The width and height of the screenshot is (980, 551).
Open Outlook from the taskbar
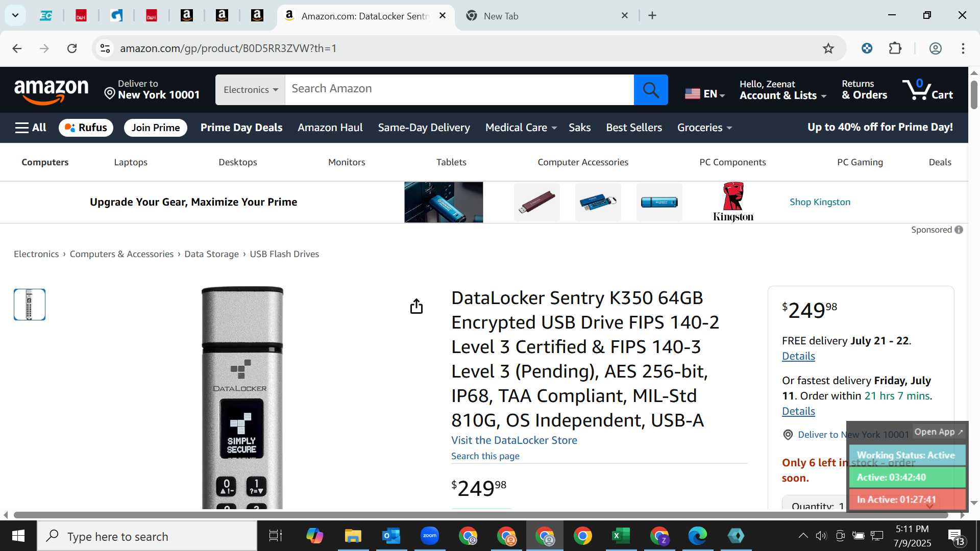point(391,536)
